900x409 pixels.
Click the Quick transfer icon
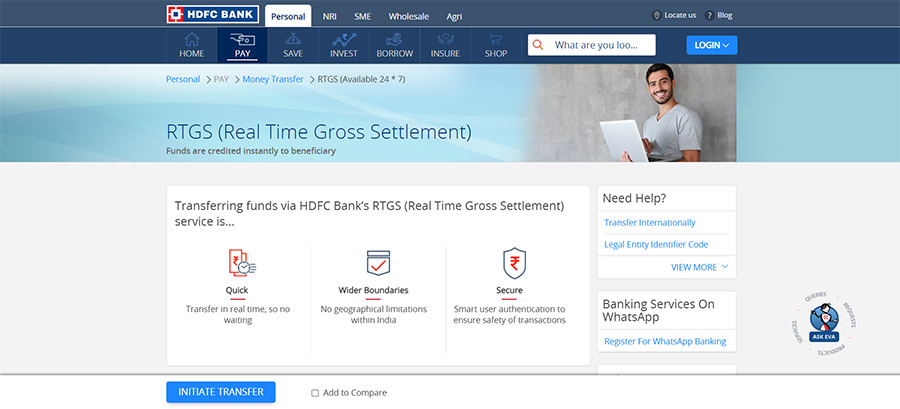click(x=242, y=263)
